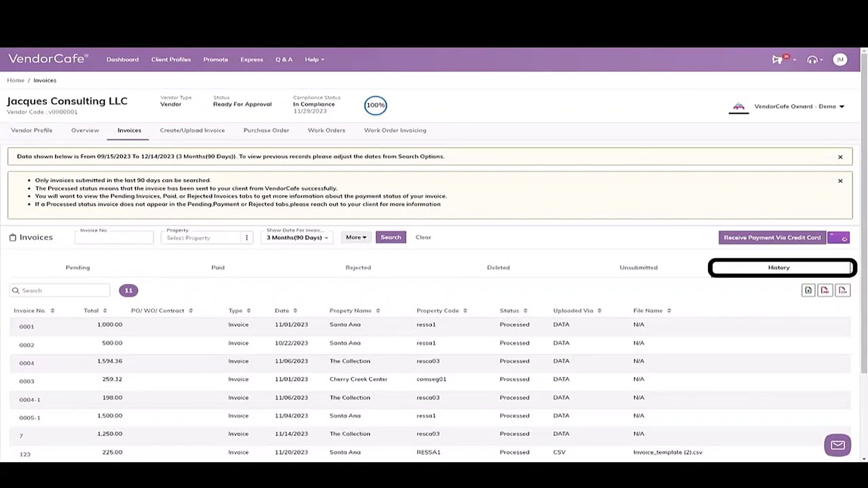Go to the Dashboard menu

(122, 60)
